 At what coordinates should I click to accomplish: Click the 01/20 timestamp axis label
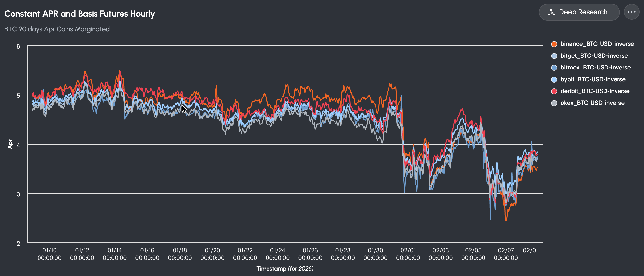click(212, 254)
